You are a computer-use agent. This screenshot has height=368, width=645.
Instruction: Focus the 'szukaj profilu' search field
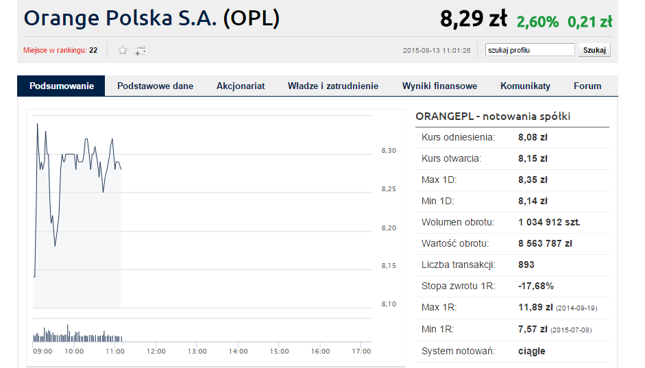tap(530, 50)
